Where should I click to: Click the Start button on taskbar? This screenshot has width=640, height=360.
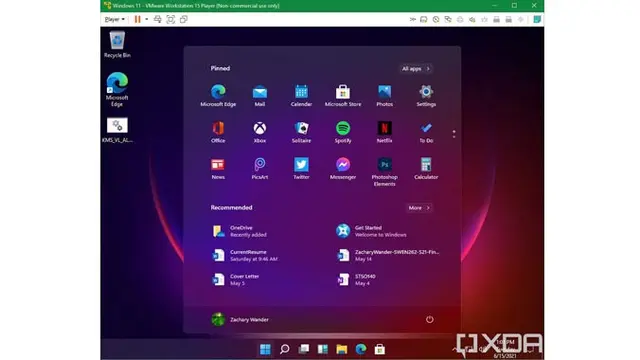coord(265,349)
